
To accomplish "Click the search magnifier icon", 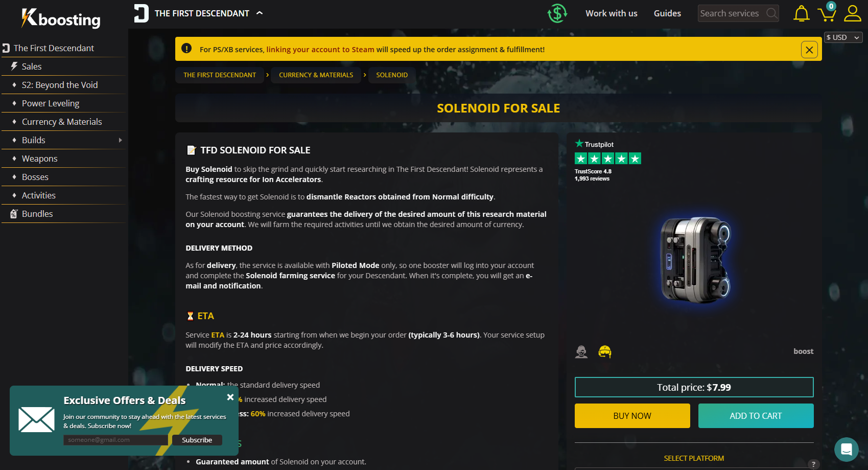I will (x=771, y=13).
